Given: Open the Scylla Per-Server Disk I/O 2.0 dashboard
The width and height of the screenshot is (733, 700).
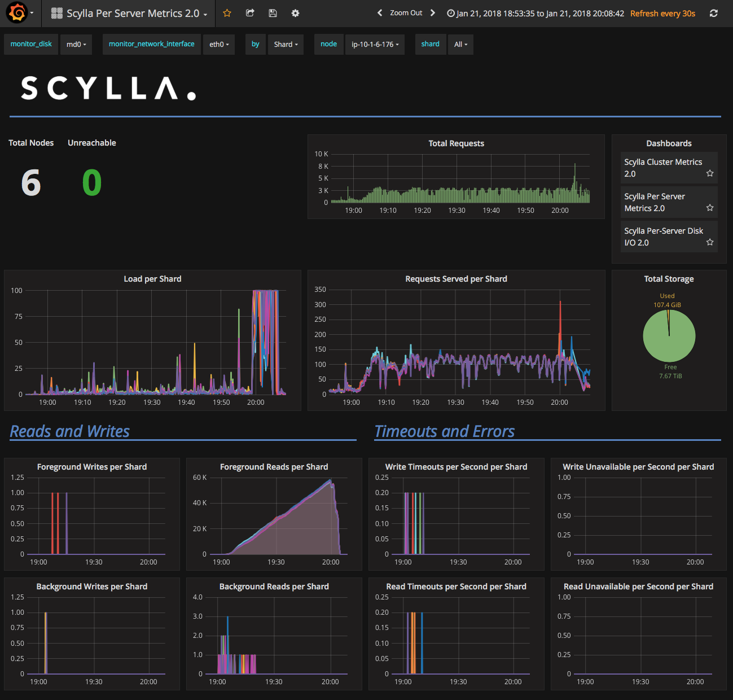Looking at the screenshot, I should pos(663,236).
